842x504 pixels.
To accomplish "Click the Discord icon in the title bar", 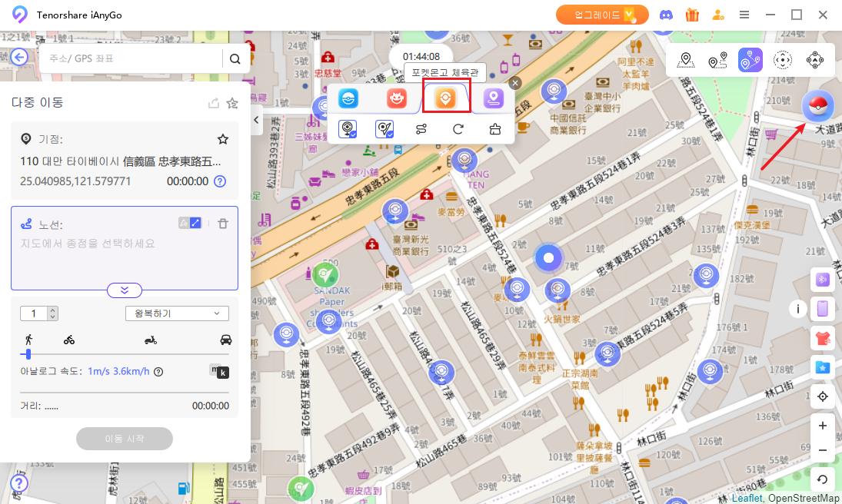I will (x=666, y=15).
